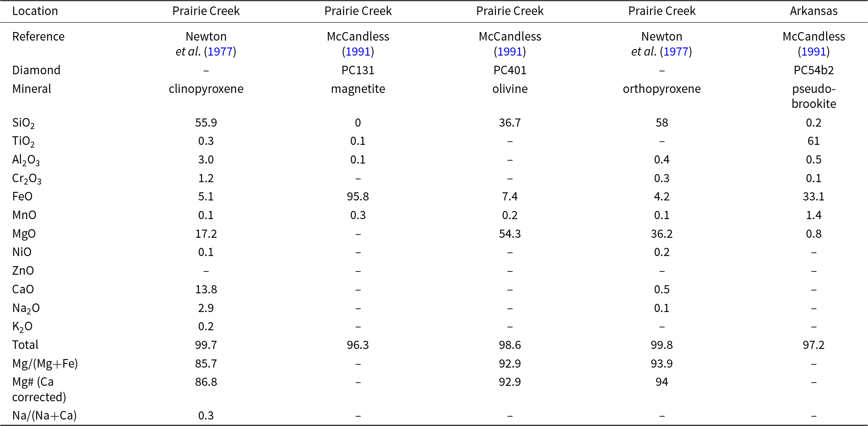868x426 pixels.
Task: Click the 95.8 FeO value
Action: [358, 197]
